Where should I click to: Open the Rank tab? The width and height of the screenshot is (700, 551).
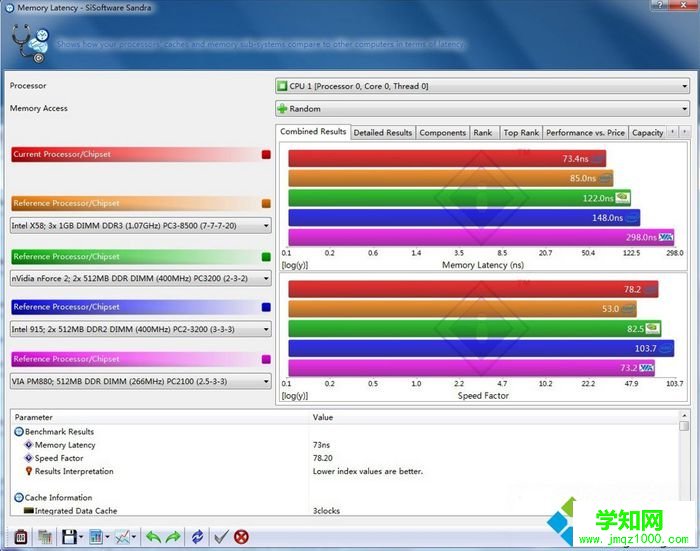click(x=483, y=133)
